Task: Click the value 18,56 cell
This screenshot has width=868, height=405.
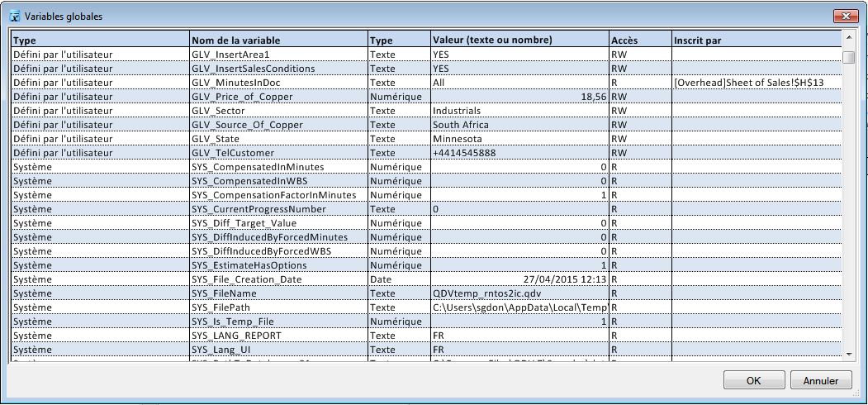Action: [519, 97]
